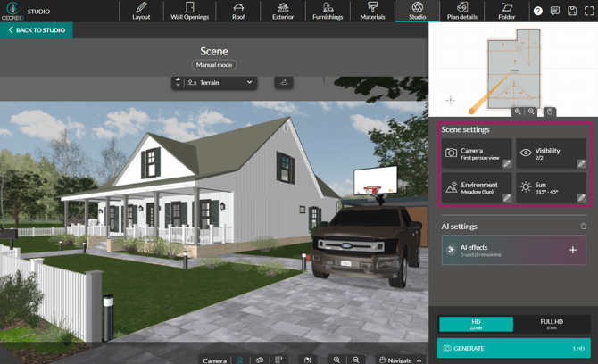Click the Camera label in bottom toolbar

pos(215,360)
